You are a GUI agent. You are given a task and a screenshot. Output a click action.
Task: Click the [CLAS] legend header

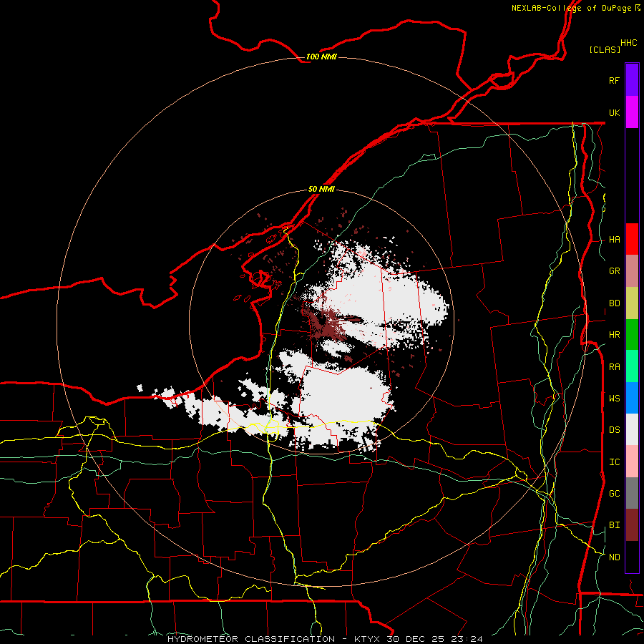pos(605,49)
